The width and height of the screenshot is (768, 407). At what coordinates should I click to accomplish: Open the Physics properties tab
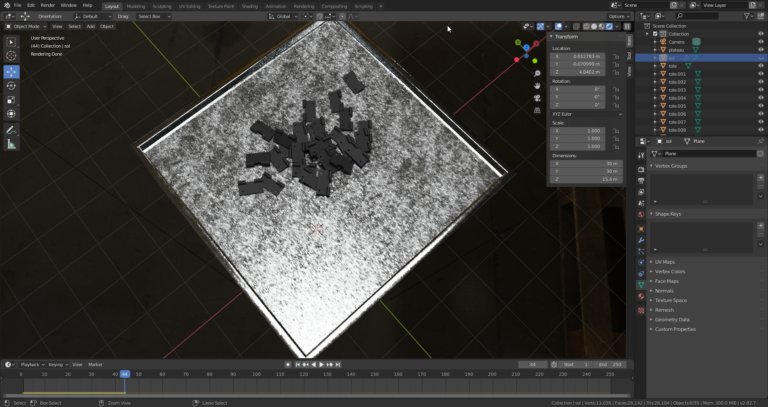(641, 263)
